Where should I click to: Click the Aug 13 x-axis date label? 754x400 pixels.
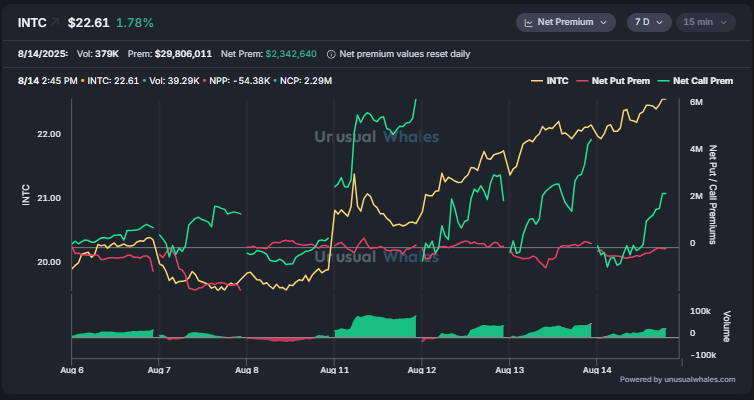tap(509, 370)
